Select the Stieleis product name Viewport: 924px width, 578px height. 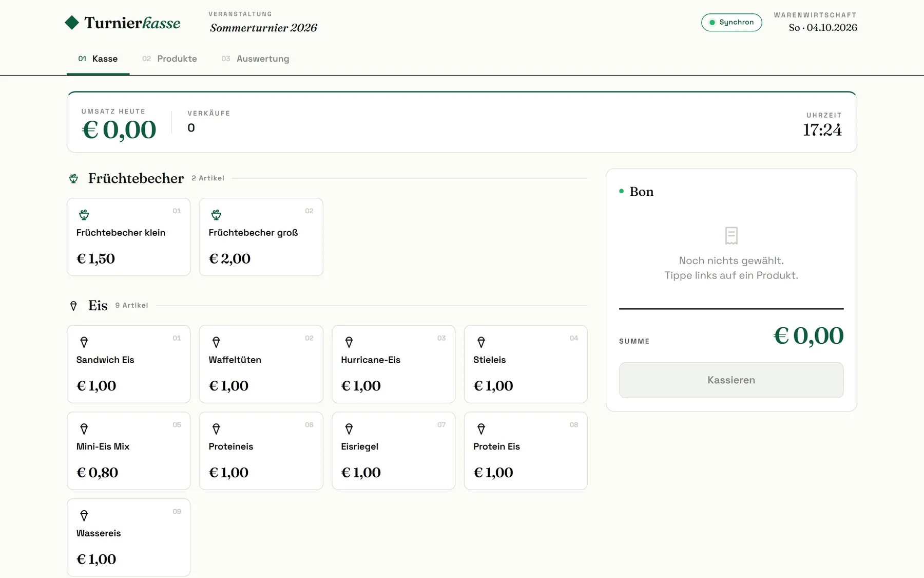coord(489,360)
